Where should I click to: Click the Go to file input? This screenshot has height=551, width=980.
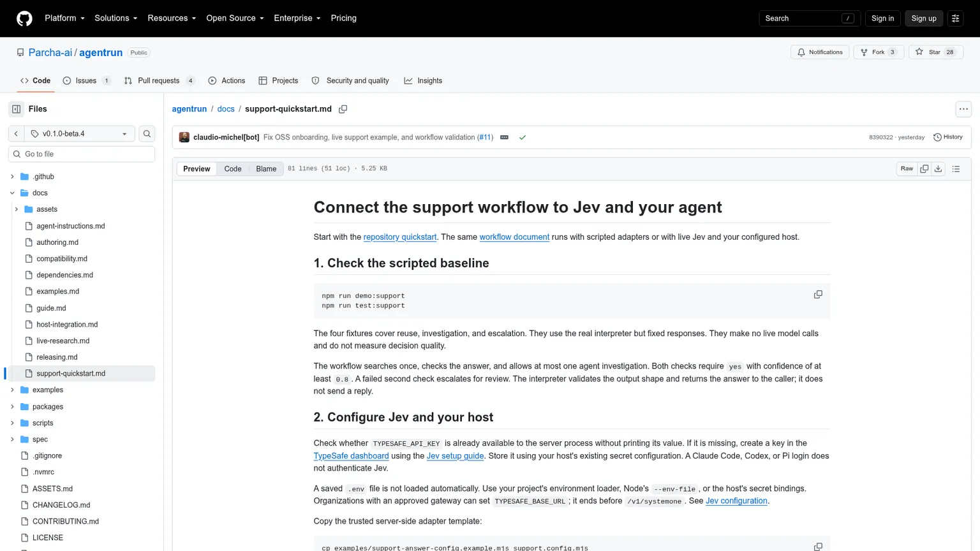[82, 154]
